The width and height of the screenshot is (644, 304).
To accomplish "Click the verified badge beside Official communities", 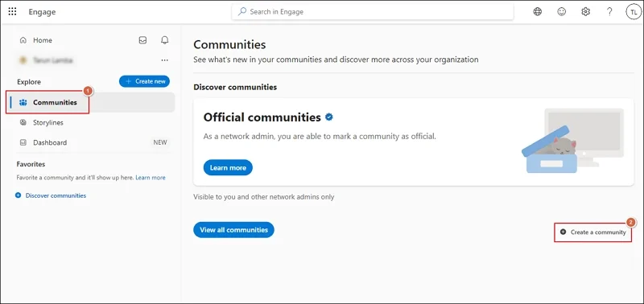I will [329, 117].
